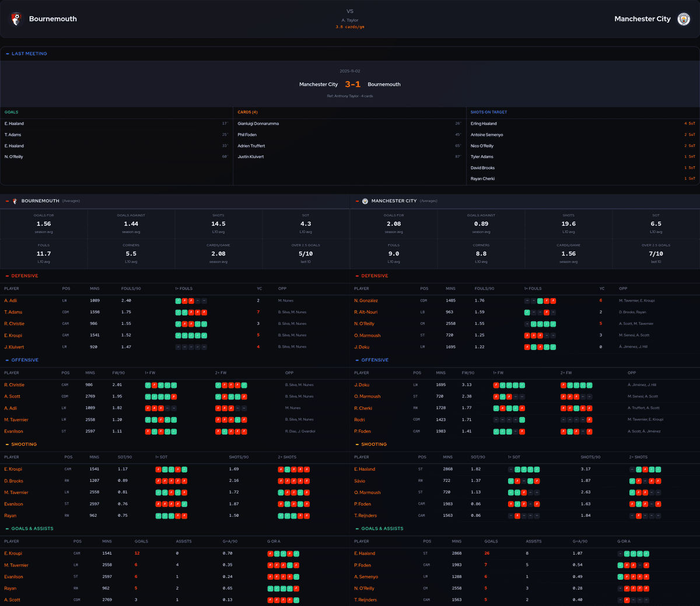Viewport: 700px width, 606px height.
Task: Click Bournemouth's 14.5 shots average
Action: tap(218, 224)
